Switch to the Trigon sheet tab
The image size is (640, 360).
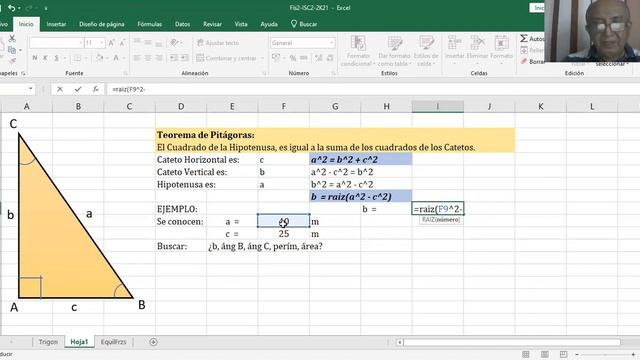click(48, 342)
